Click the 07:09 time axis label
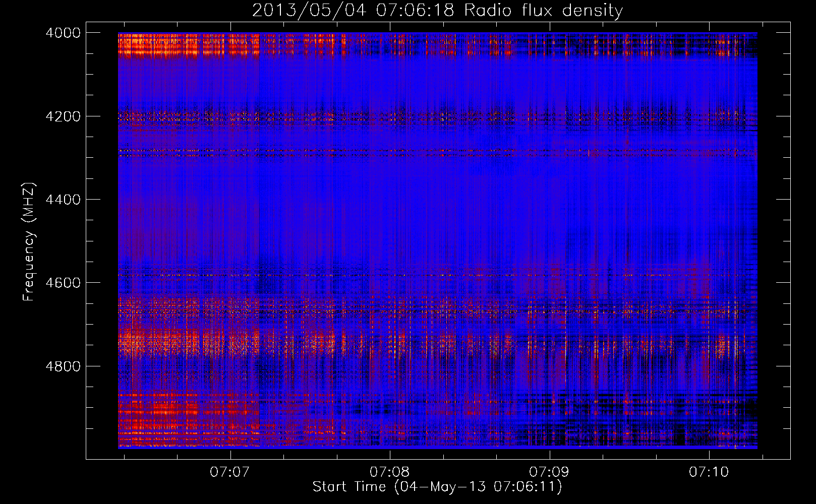The image size is (816, 504). click(549, 472)
